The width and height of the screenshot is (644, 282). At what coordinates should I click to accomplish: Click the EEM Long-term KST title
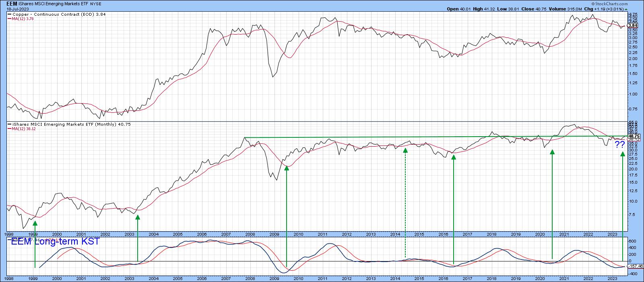click(x=55, y=242)
